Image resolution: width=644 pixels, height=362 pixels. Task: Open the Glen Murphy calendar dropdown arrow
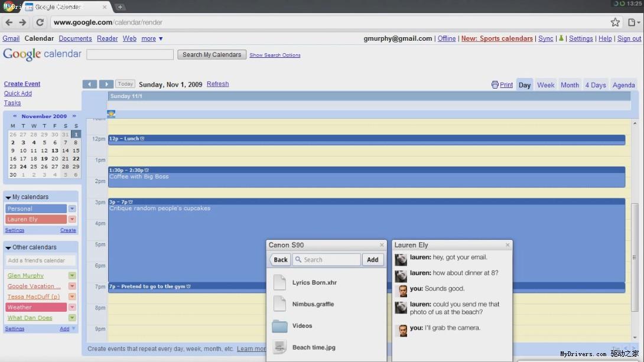tap(72, 275)
